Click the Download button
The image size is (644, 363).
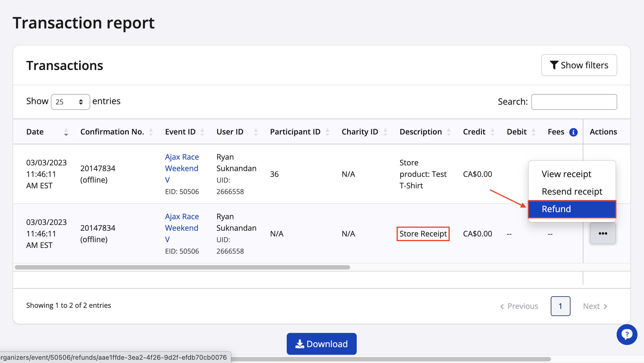(x=321, y=344)
